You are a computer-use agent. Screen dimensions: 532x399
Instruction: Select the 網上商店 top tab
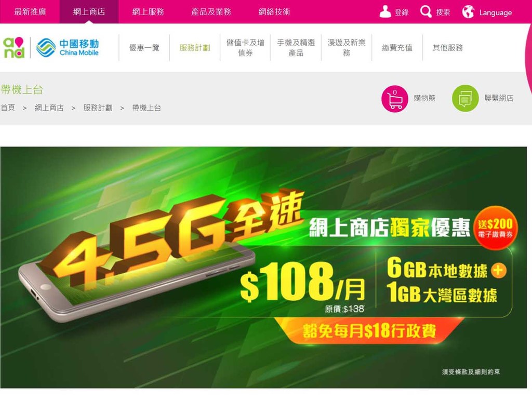89,12
